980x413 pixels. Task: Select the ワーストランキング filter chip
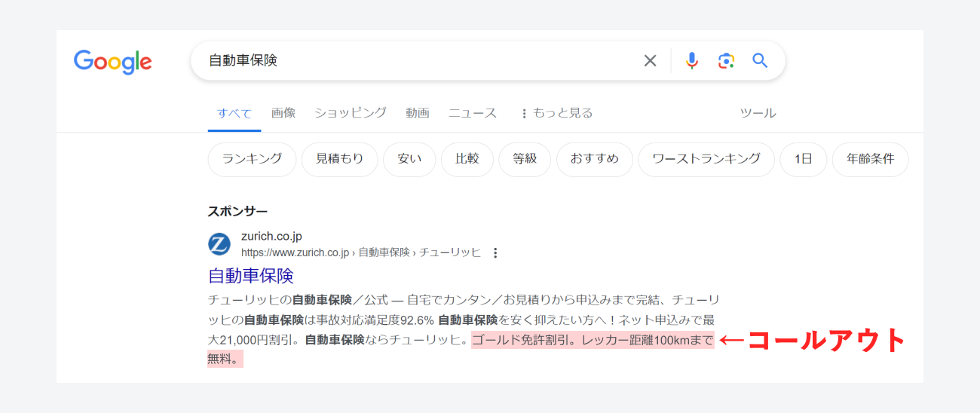point(706,160)
